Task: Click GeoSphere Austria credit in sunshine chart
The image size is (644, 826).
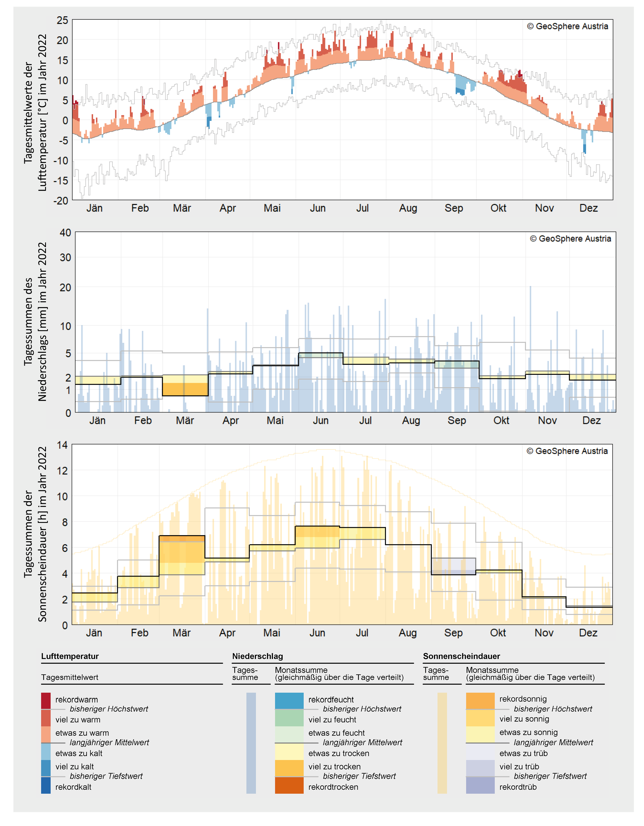Action: point(567,451)
